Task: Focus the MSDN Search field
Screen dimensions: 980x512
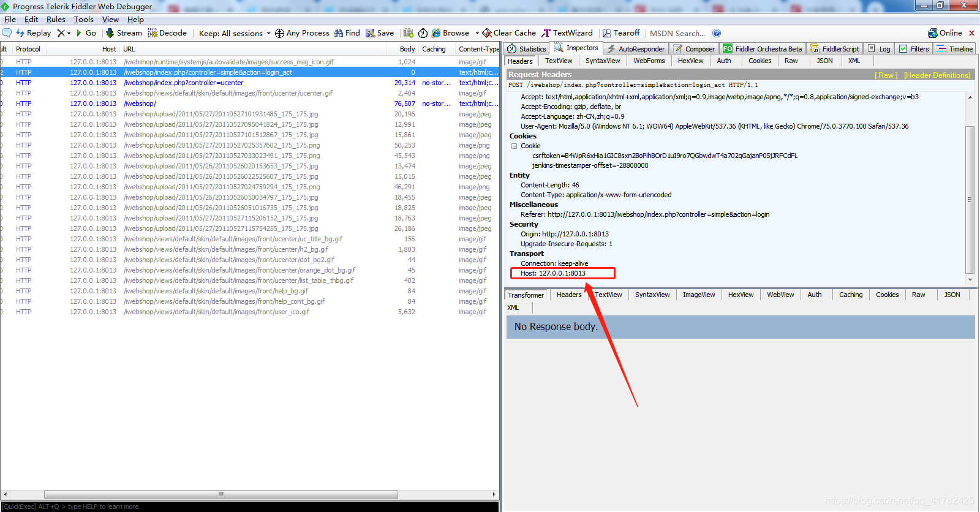Action: [x=677, y=34]
